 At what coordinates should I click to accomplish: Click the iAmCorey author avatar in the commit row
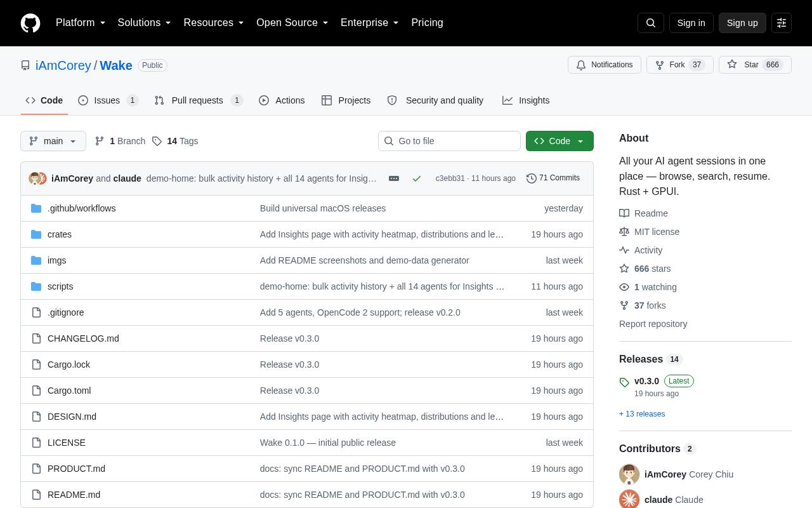tap(35, 178)
